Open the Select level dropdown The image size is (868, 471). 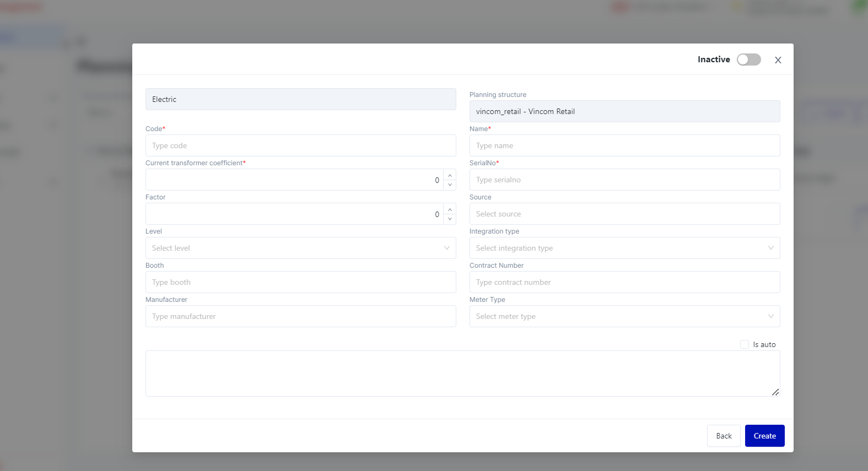(x=300, y=248)
